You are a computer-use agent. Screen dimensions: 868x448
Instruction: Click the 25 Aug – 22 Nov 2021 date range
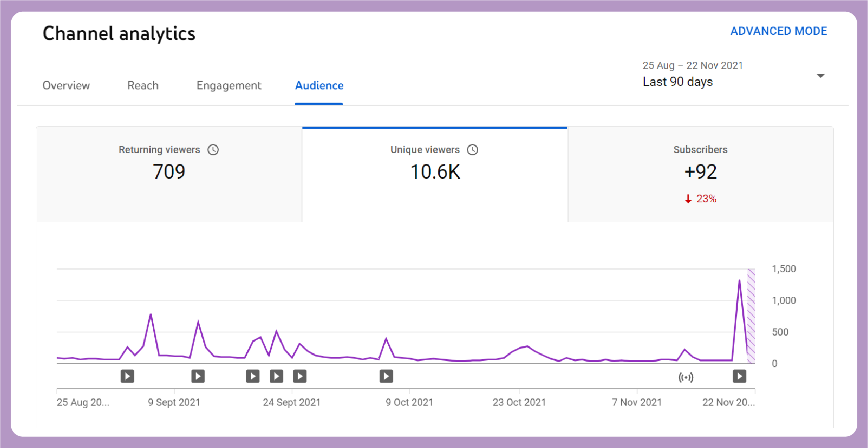point(692,65)
